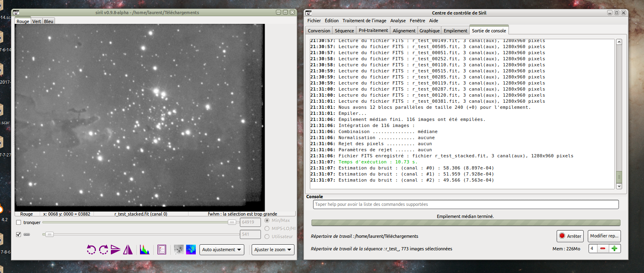This screenshot has width=644, height=273.
Task: Click the stacked star image preview
Action: click(140, 117)
